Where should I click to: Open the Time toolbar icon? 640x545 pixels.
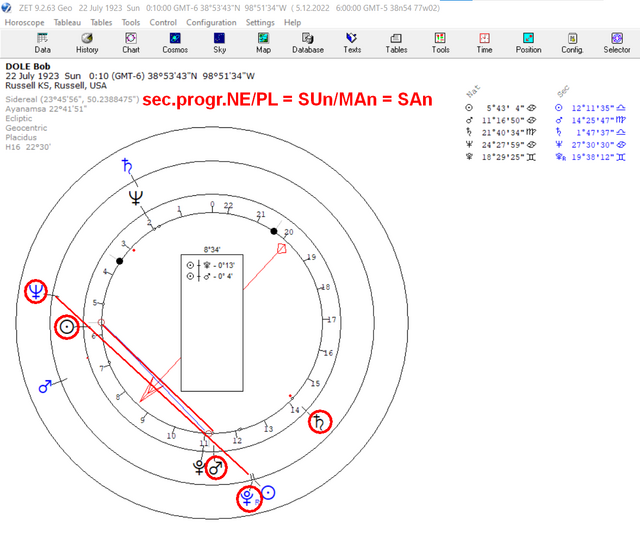[484, 43]
